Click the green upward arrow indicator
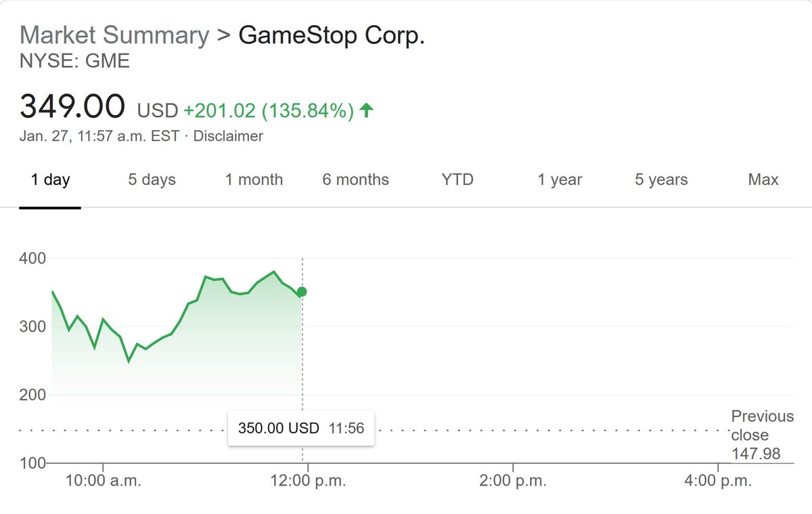This screenshot has height=514, width=812. 365,108
